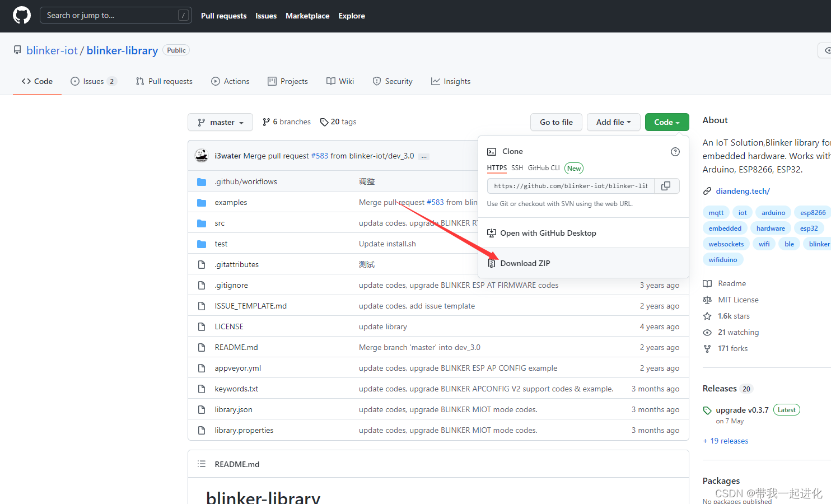Click the ISSUE_TEMPLATE.md file icon

(202, 306)
